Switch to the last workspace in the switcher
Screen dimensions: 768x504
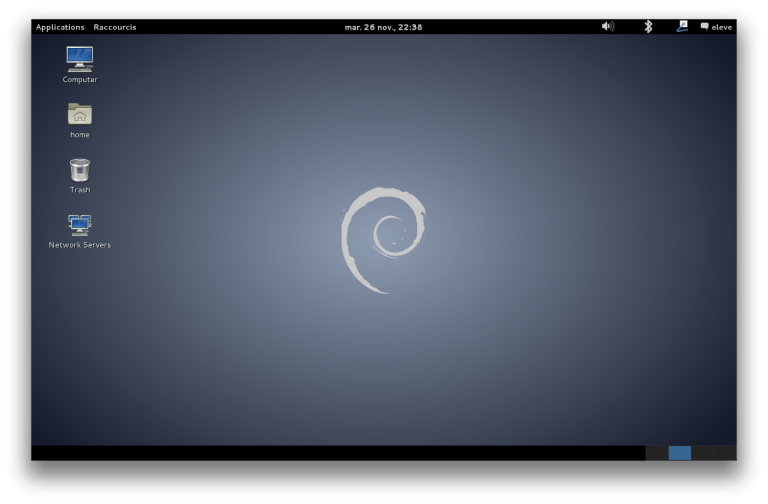coord(725,453)
